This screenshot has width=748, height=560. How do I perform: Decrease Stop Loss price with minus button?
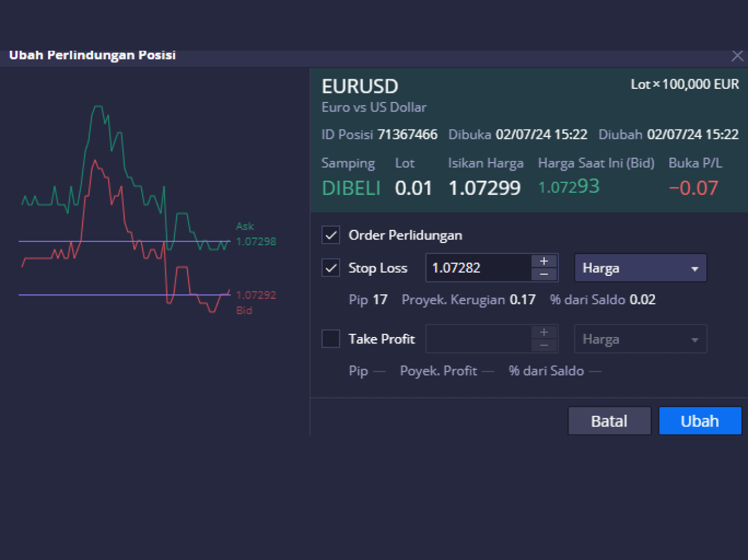(544, 274)
